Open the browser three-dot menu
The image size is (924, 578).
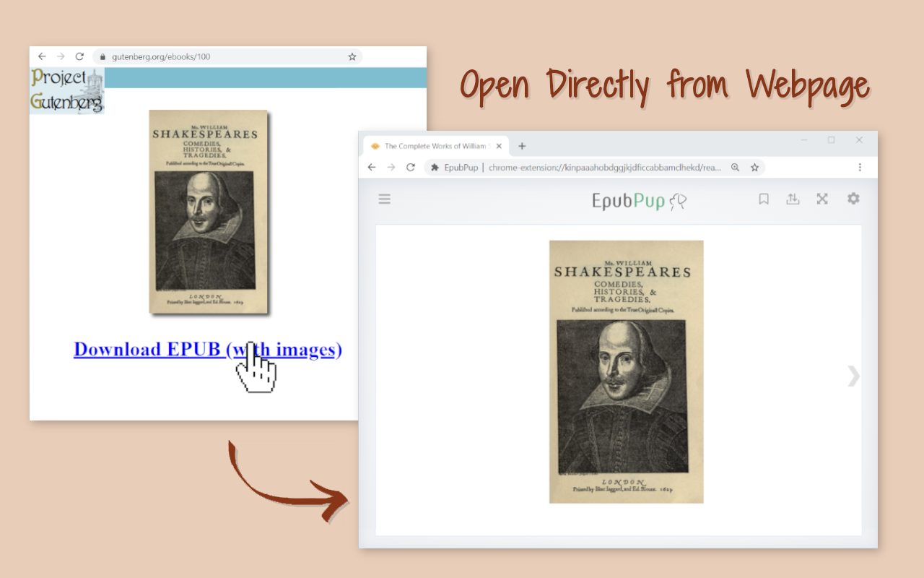click(x=860, y=167)
